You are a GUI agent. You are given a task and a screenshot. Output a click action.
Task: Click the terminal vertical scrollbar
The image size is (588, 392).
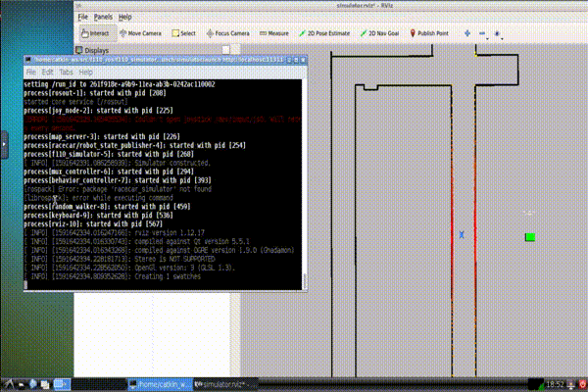[x=305, y=184]
